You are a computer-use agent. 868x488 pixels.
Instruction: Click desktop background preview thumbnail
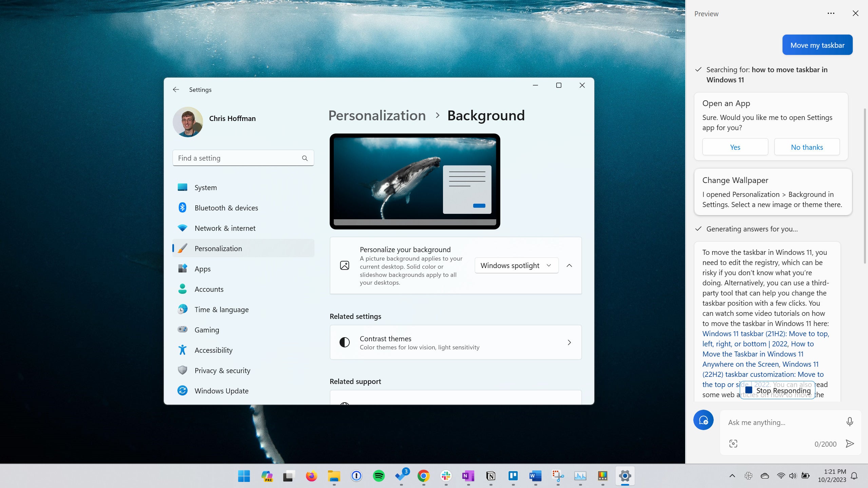coord(414,182)
